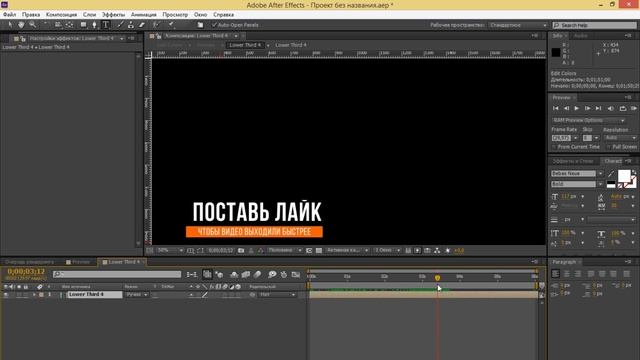Step to previous frame in Preview
This screenshot has width=640, height=360.
click(x=566, y=108)
